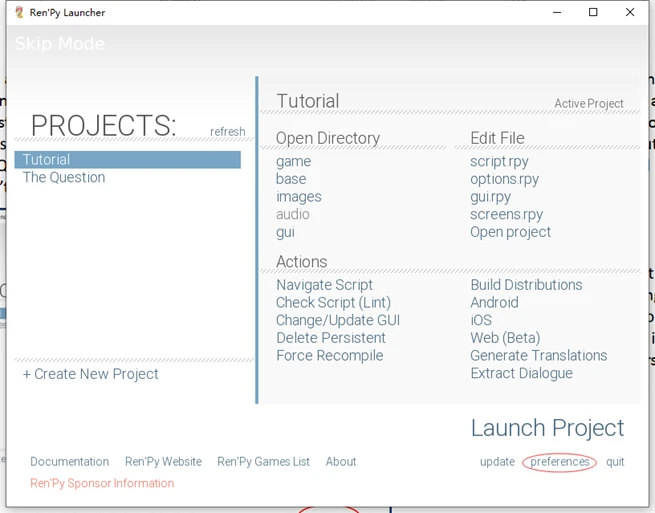Open the game directory
655x513 pixels.
coord(293,161)
